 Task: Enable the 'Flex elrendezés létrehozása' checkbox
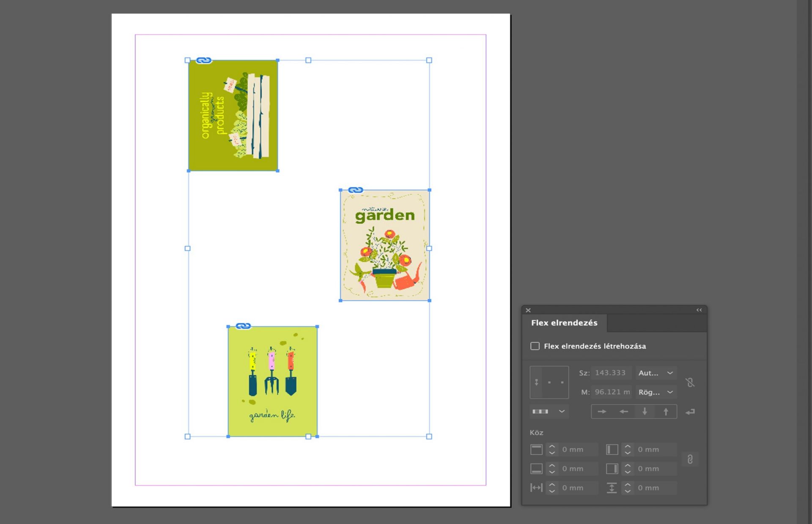(535, 346)
